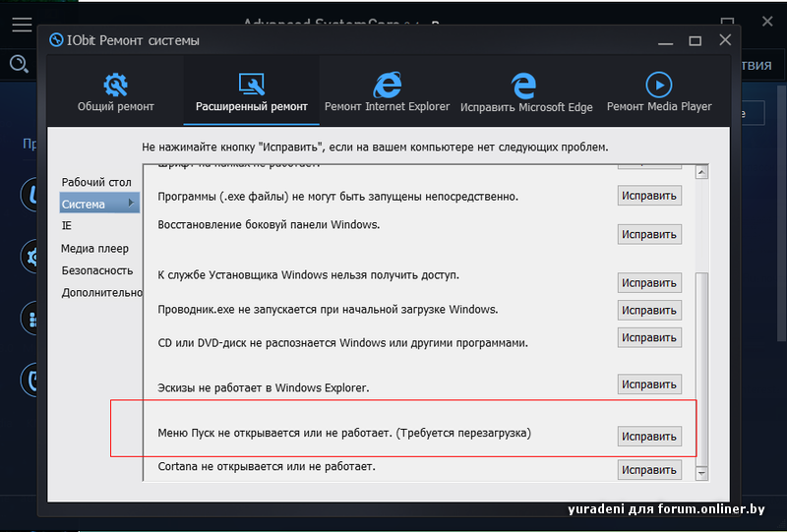
Task: Fix .exe programs cannot be launched issue
Action: click(649, 196)
